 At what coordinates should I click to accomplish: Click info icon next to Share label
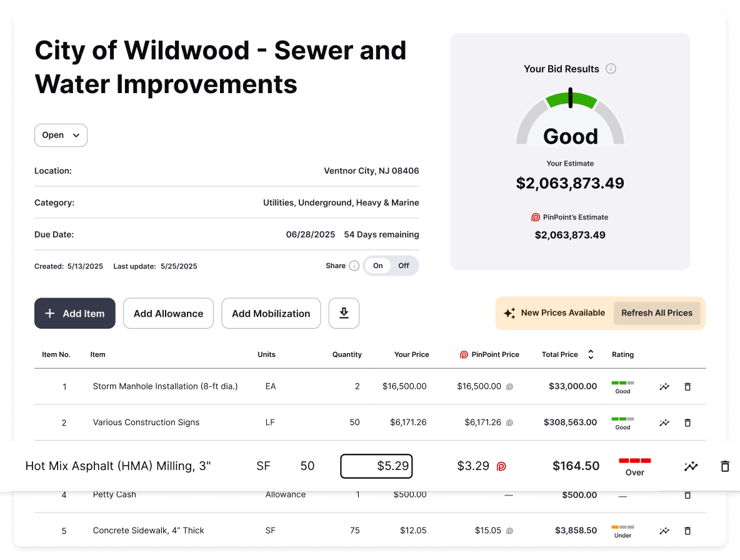click(x=354, y=266)
